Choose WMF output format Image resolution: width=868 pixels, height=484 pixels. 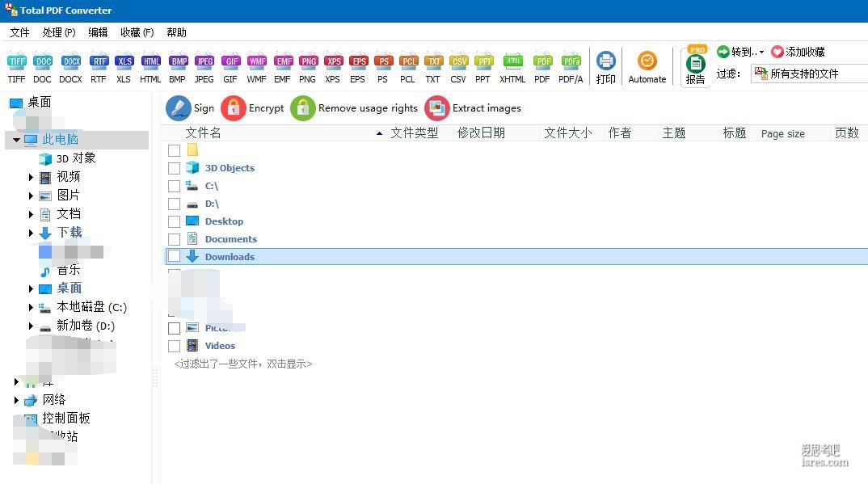click(256, 68)
